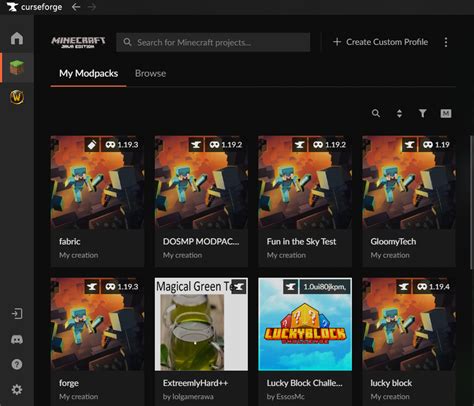Go forward with the right arrow
The image size is (474, 406).
tap(92, 7)
